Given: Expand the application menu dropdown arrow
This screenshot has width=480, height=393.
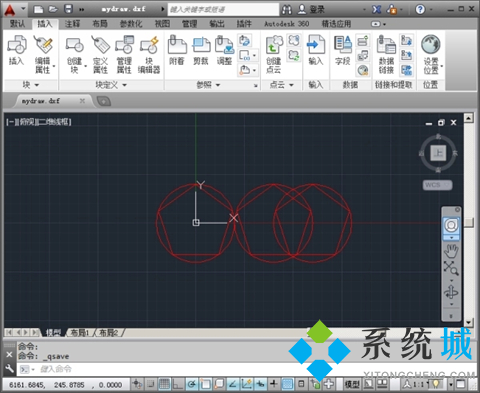Looking at the screenshot, I should pyautogui.click(x=23, y=9).
